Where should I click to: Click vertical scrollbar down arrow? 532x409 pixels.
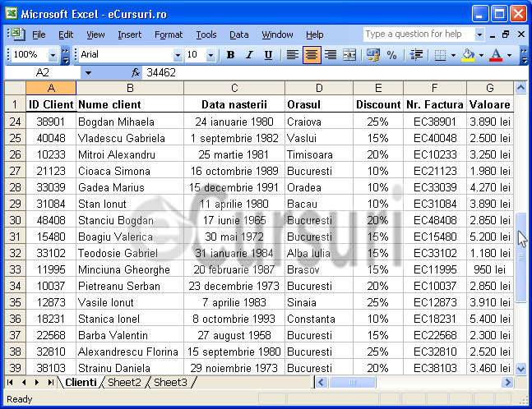(520, 368)
